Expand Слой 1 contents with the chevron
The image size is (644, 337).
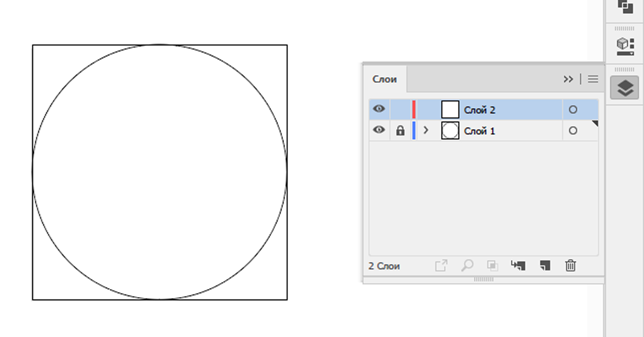pos(426,130)
